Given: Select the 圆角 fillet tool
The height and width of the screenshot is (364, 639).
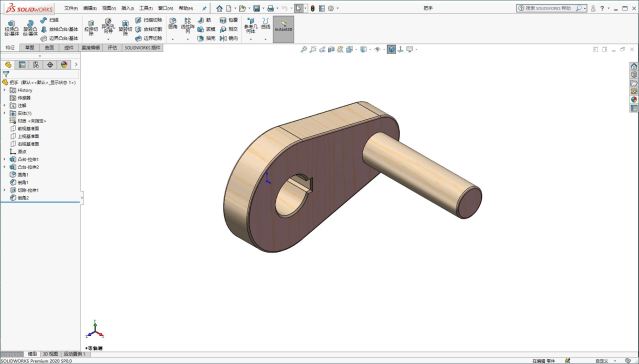Looking at the screenshot, I should click(x=173, y=24).
